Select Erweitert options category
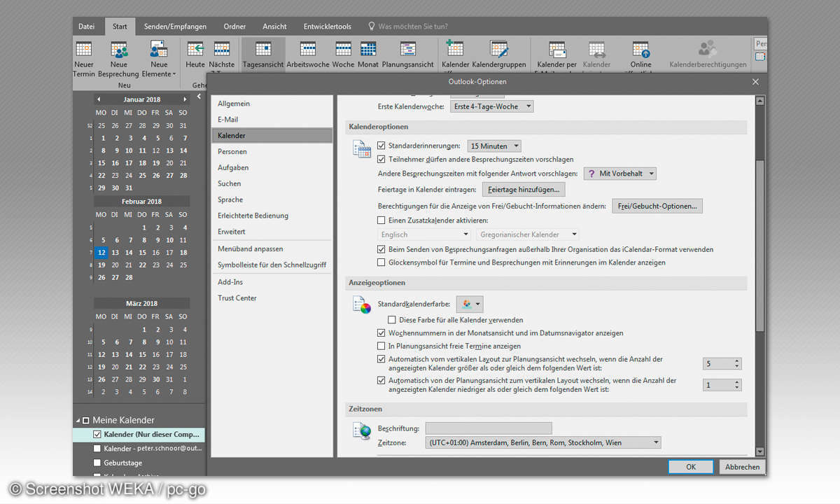 point(272,232)
